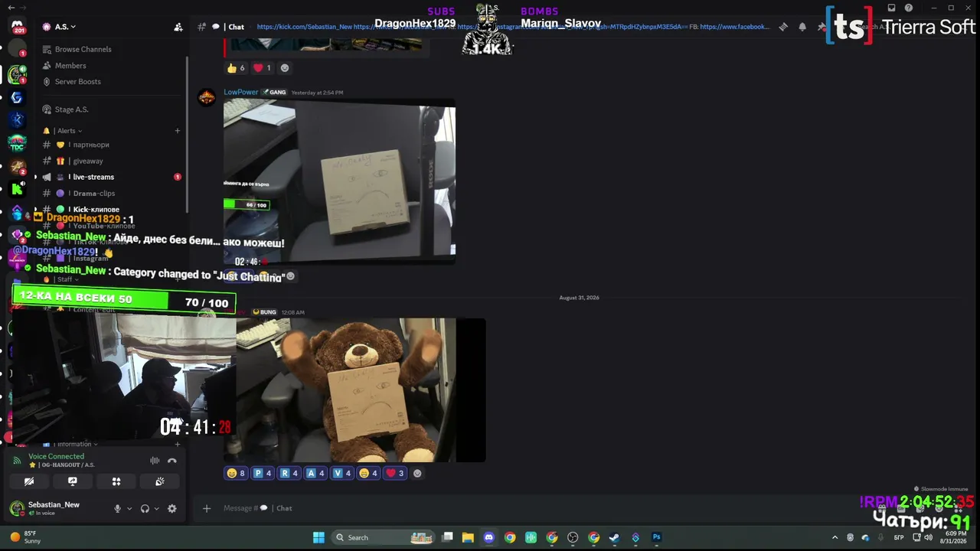The width and height of the screenshot is (980, 551).
Task: Add reaction to the top message
Action: coord(285,67)
